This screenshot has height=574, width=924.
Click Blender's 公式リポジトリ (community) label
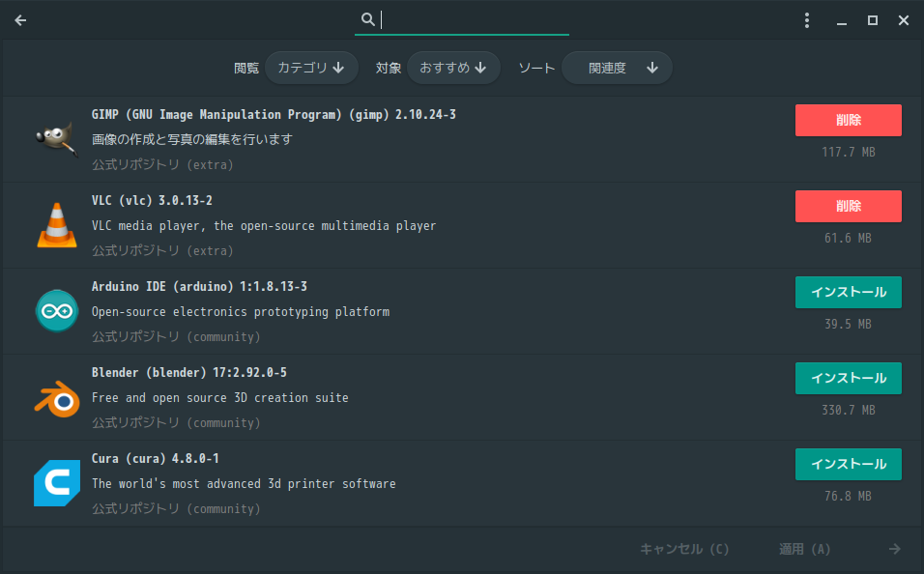[x=176, y=423]
